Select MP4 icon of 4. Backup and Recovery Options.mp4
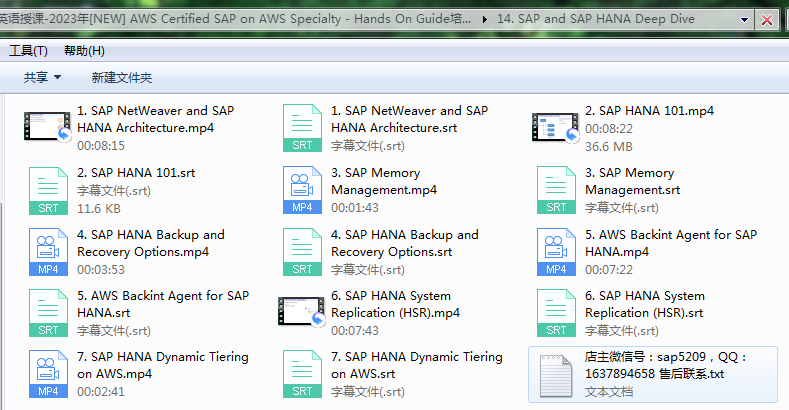Viewport: 789px width, 410px height. click(48, 252)
